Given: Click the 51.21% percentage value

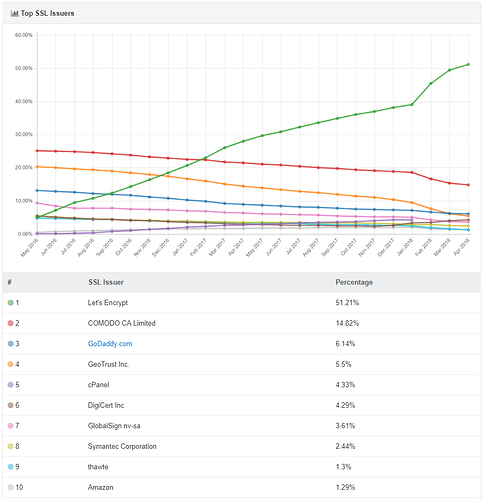Looking at the screenshot, I should 347,303.
